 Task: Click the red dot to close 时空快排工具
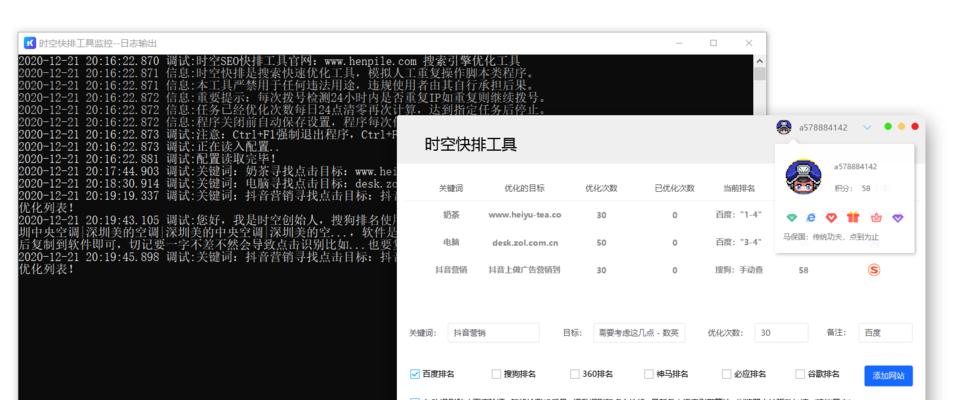[915, 126]
